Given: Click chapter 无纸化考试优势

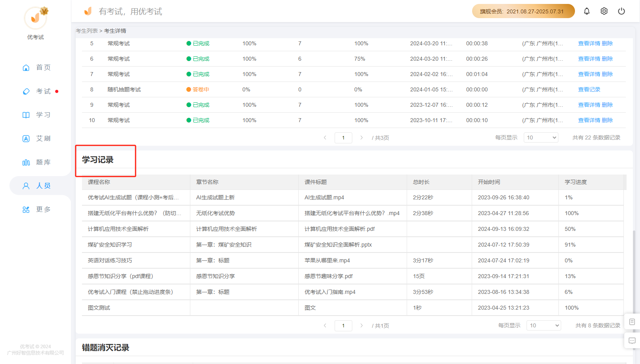Looking at the screenshot, I should coord(216,213).
